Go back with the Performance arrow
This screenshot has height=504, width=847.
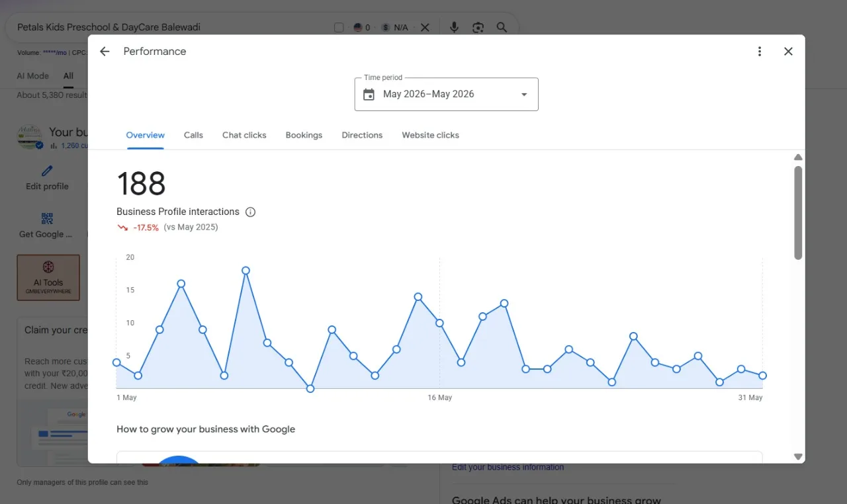(x=105, y=52)
